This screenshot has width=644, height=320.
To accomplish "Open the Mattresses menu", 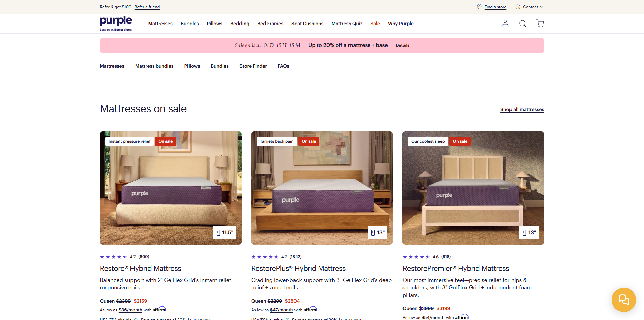I will click(160, 24).
